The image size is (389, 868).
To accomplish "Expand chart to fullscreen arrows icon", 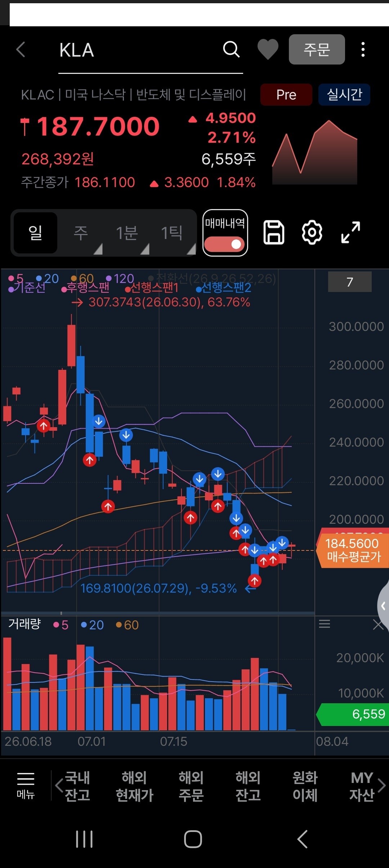I will click(350, 232).
